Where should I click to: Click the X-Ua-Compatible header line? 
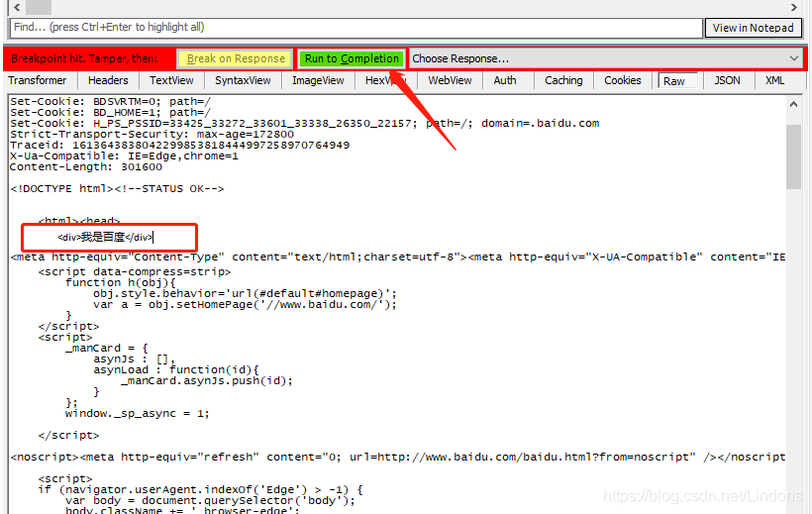[125, 155]
